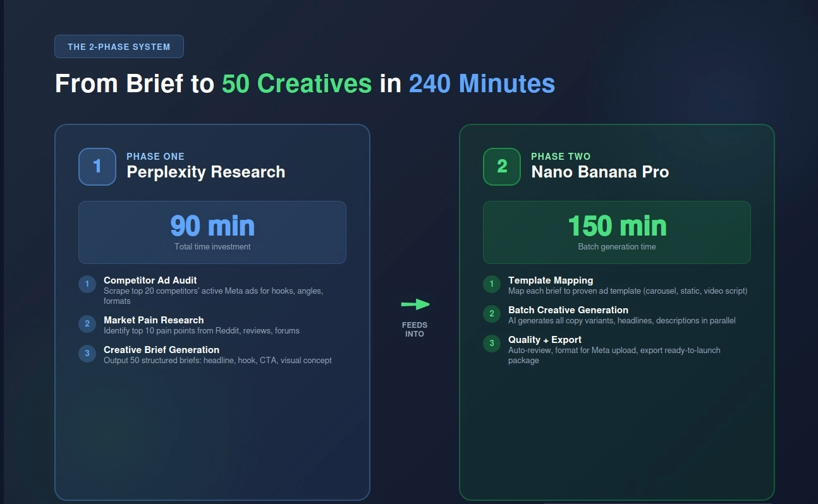Click the Quality + Export heading
Image resolution: width=818 pixels, height=504 pixels.
[545, 340]
